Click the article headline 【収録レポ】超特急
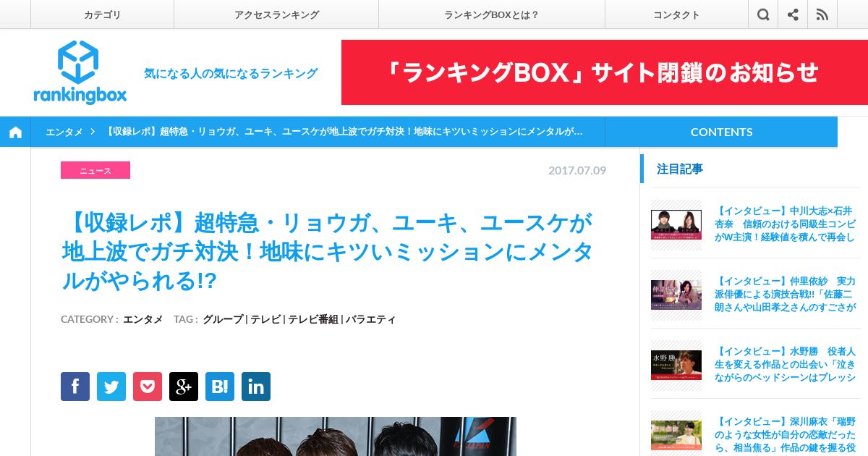 pyautogui.click(x=327, y=252)
